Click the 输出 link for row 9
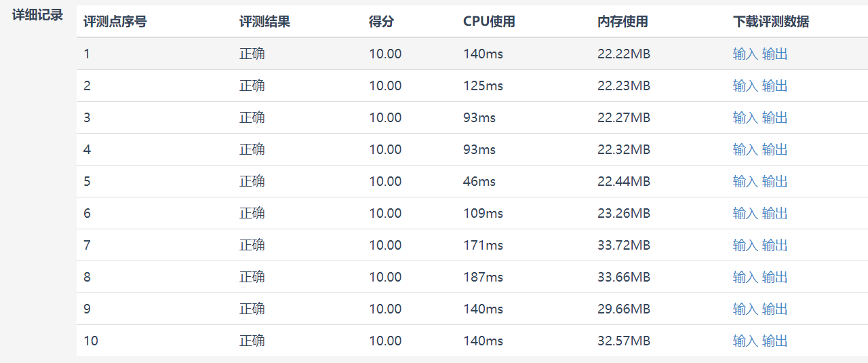Viewport: 868px width, 363px height. 774,309
